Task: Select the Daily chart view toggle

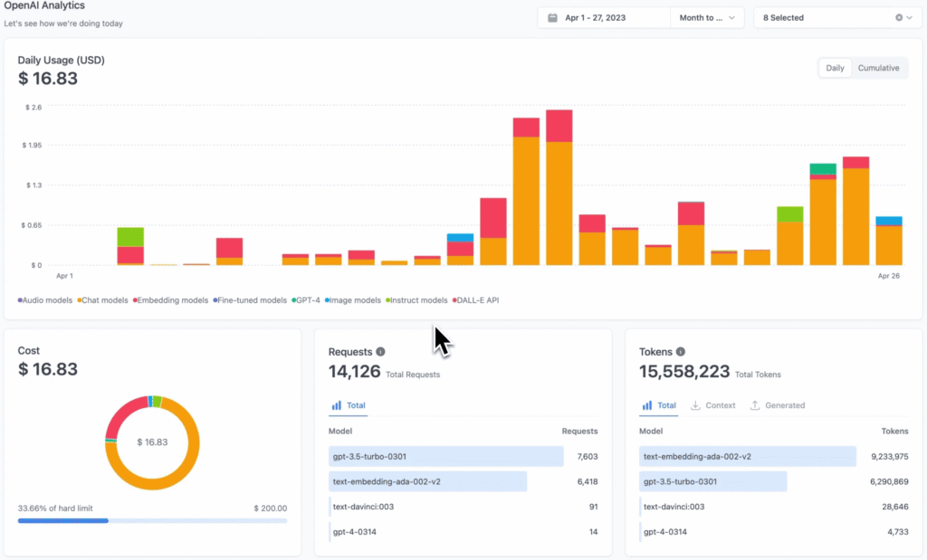Action: click(x=835, y=68)
